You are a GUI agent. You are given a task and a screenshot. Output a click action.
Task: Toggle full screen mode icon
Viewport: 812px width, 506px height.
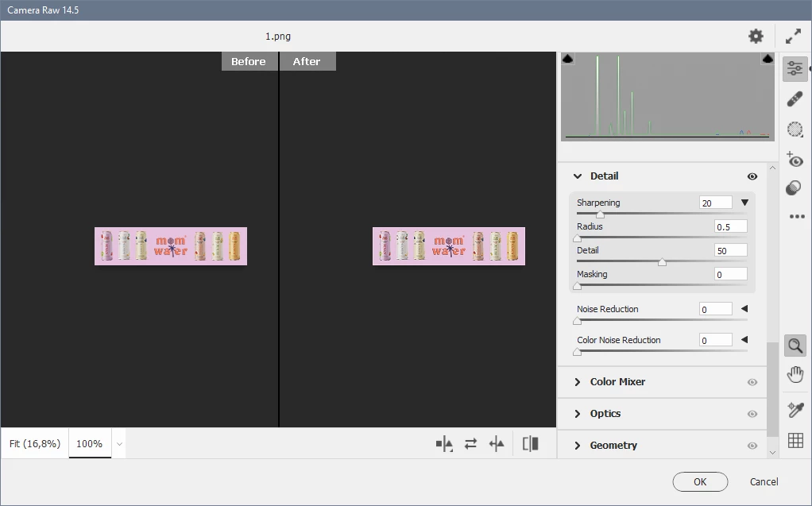click(x=794, y=37)
